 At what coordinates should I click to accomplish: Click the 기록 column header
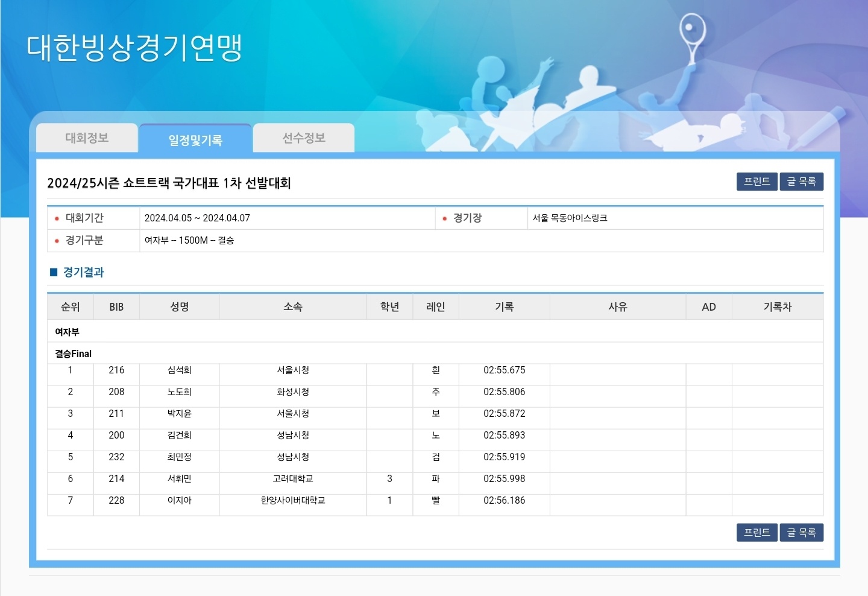click(504, 307)
